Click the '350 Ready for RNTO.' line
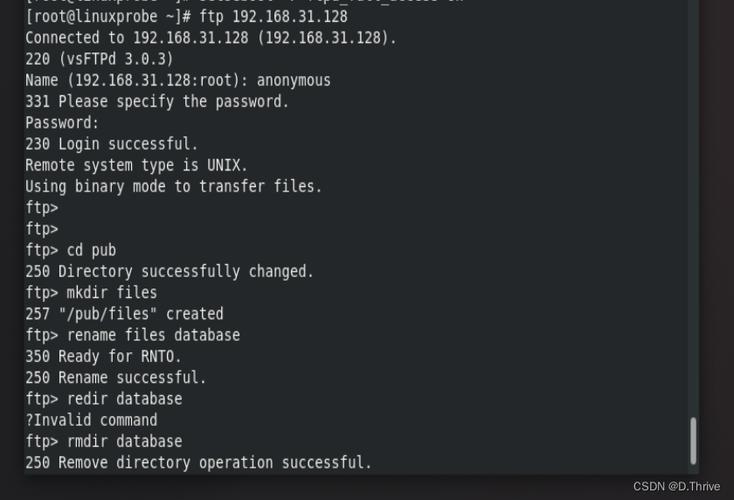The width and height of the screenshot is (734, 500). pyautogui.click(x=103, y=356)
